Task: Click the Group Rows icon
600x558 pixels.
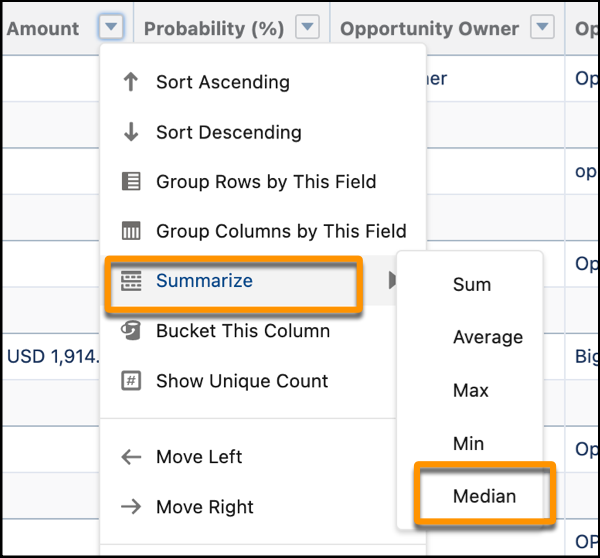Action: (x=131, y=182)
